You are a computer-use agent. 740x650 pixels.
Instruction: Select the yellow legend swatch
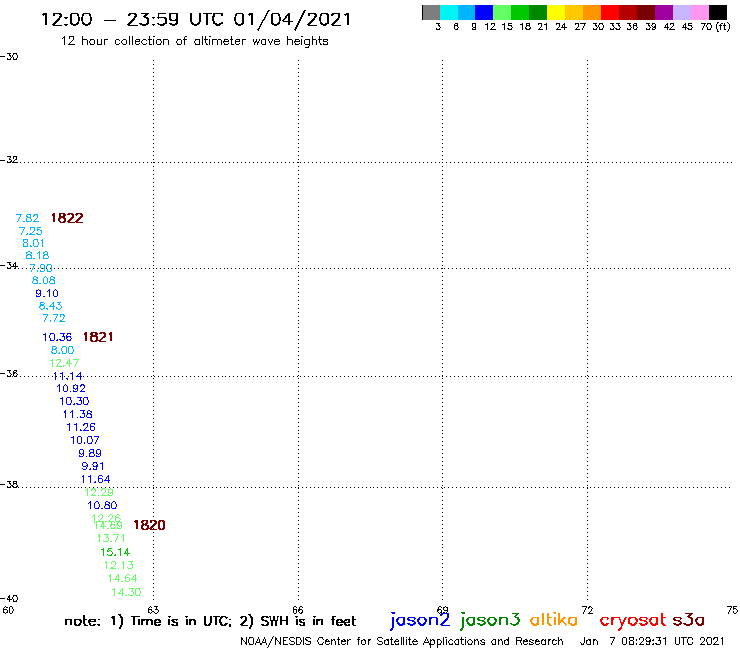(556, 12)
